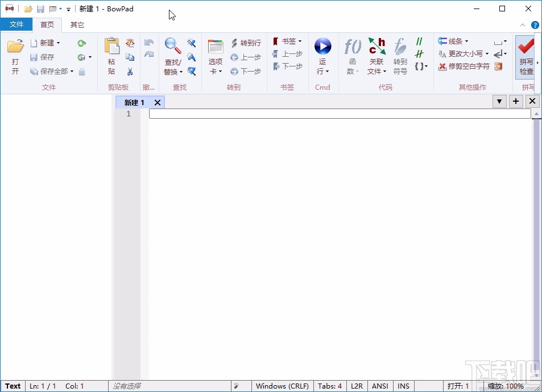Click the middle icon right of Find/Replace

192,57
